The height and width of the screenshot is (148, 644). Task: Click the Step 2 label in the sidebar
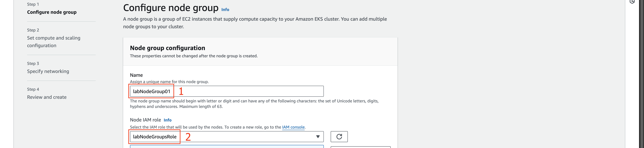(x=33, y=30)
